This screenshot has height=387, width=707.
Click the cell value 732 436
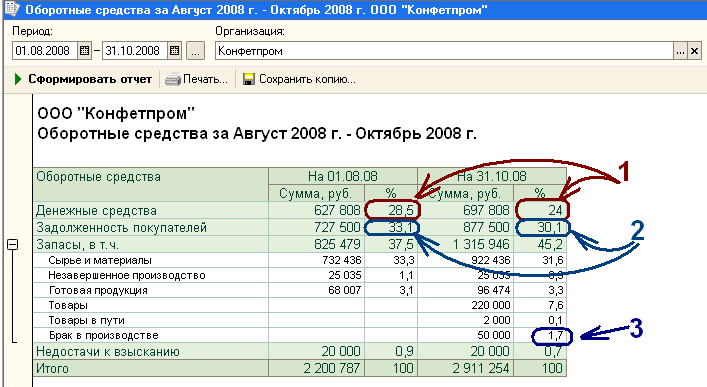342,260
